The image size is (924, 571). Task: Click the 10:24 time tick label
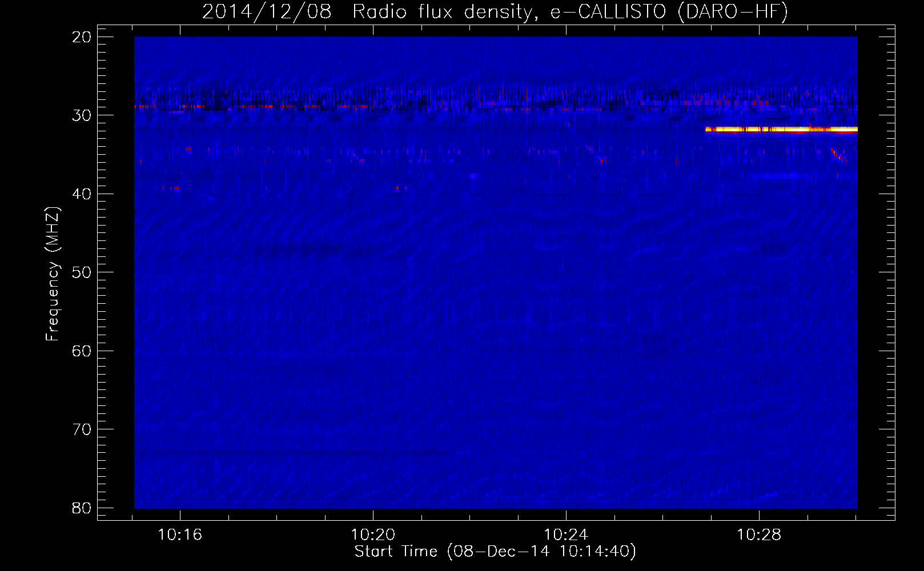566,535
